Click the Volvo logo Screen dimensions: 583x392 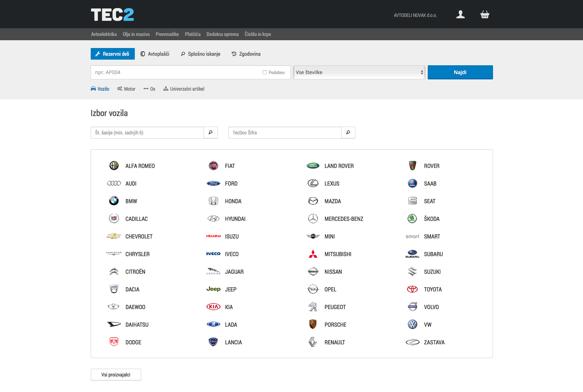click(x=413, y=307)
